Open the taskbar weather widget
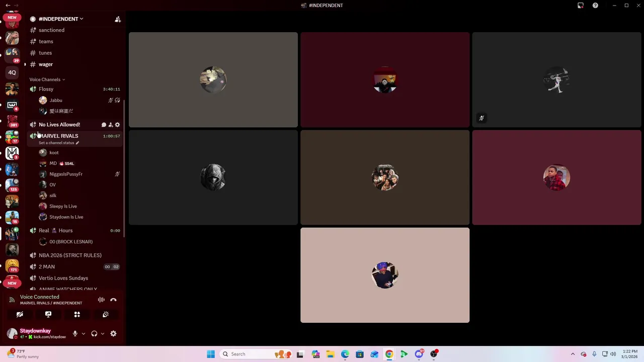The width and height of the screenshot is (644, 362). tap(23, 354)
